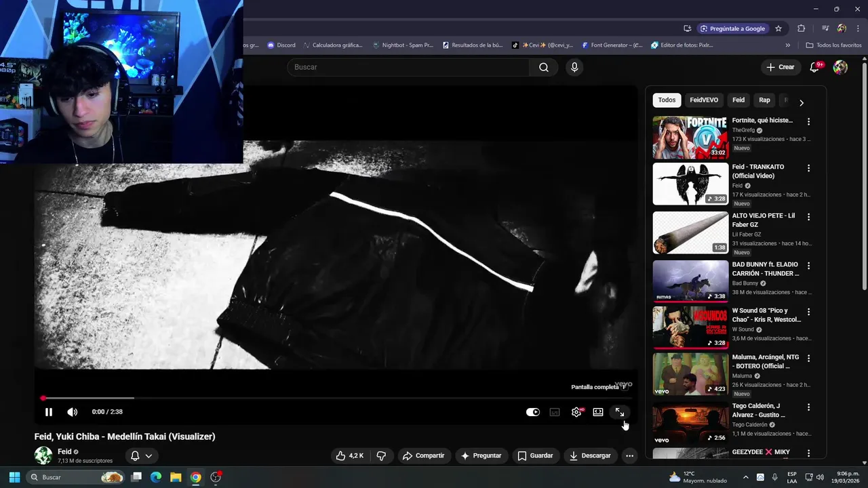Click the Preguntar button
The width and height of the screenshot is (868, 488).
point(481,455)
